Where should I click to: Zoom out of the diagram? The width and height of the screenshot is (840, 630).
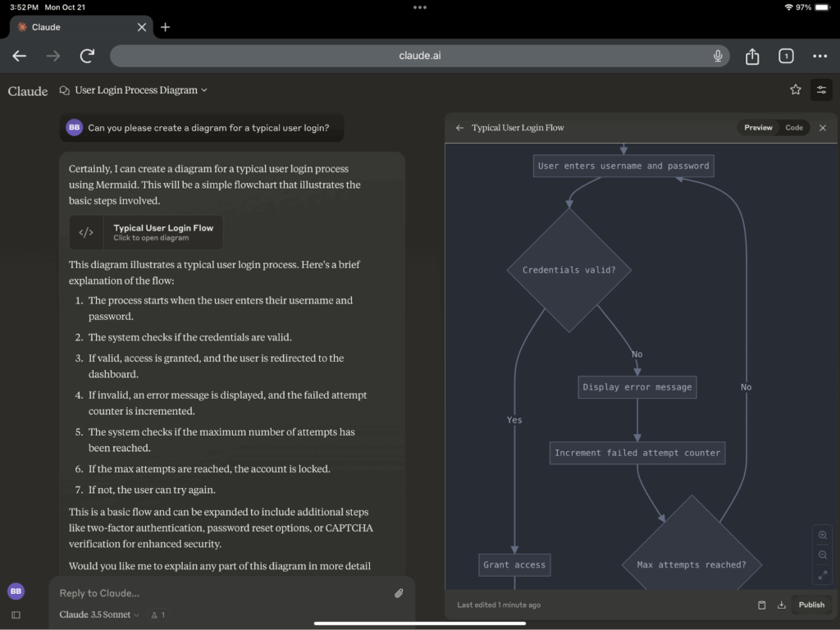pyautogui.click(x=823, y=555)
